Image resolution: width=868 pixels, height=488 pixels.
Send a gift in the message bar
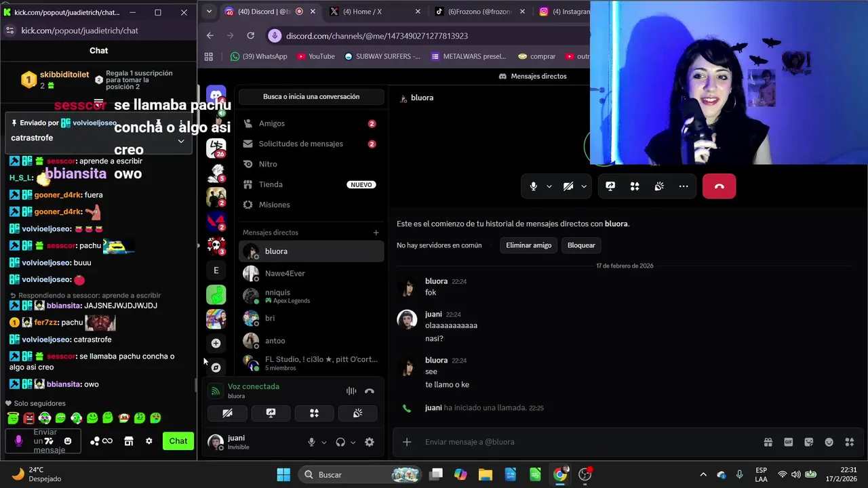(768, 442)
